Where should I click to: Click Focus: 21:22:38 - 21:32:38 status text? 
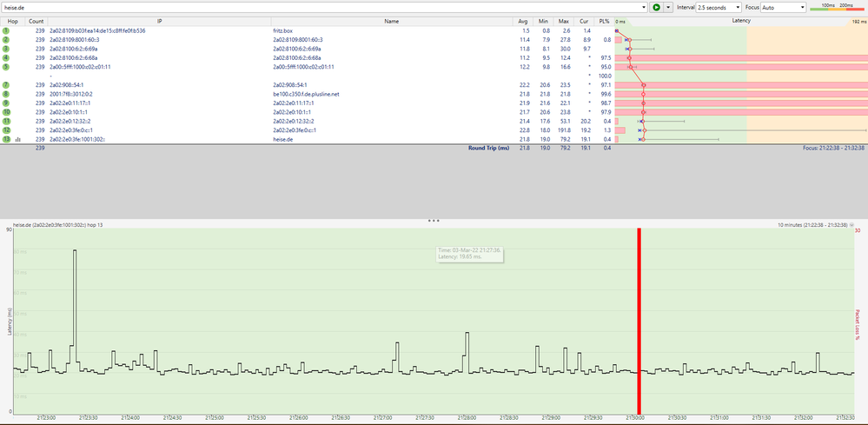(833, 149)
